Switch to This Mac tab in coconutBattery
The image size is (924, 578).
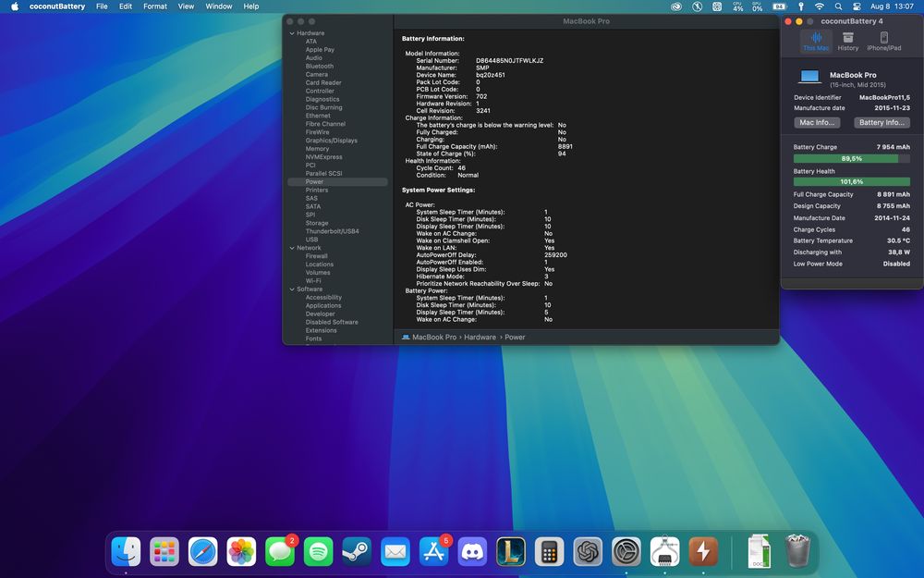coord(816,42)
